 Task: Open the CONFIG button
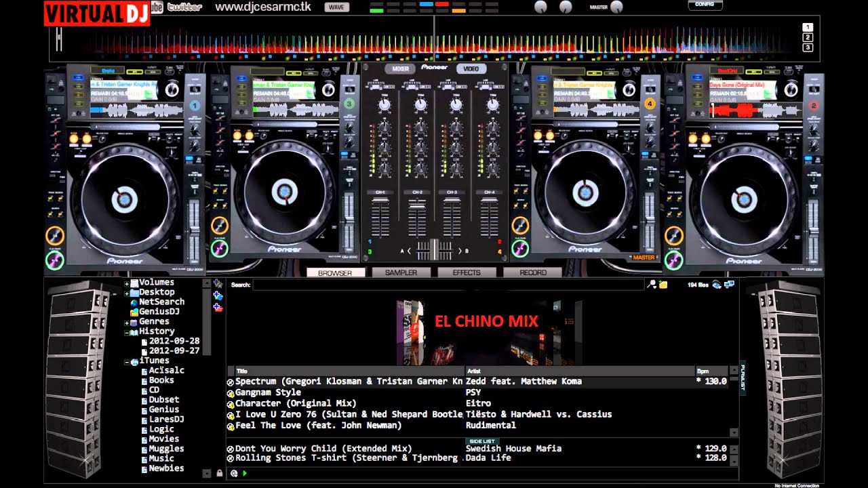(705, 5)
